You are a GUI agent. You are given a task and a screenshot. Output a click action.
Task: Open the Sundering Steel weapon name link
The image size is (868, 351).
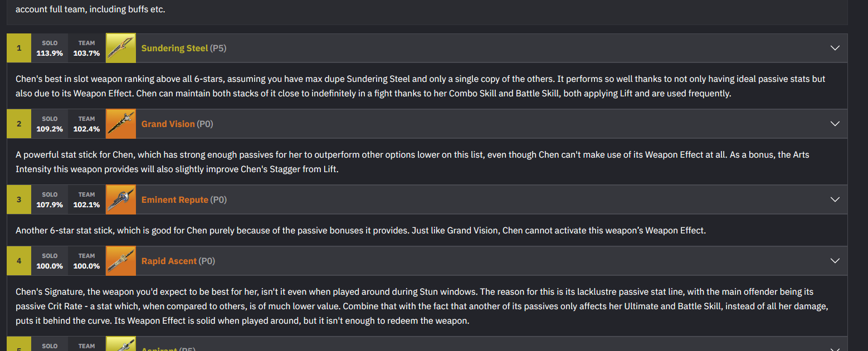tap(174, 48)
